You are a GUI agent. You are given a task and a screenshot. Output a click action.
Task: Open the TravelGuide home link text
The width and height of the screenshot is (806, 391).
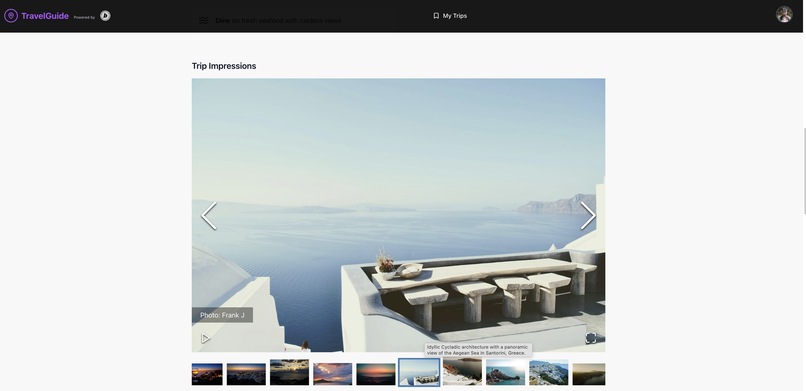(x=45, y=16)
